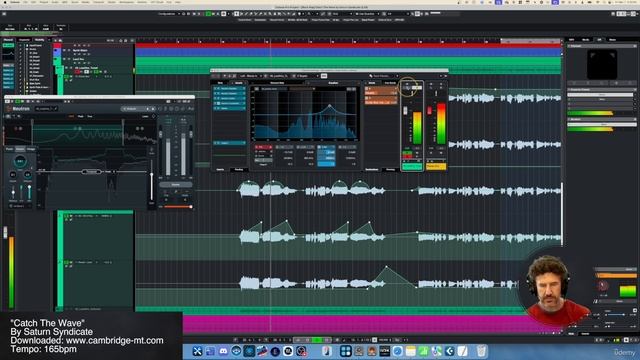
Task: Open Trash in the Dock
Action: click(x=482, y=351)
